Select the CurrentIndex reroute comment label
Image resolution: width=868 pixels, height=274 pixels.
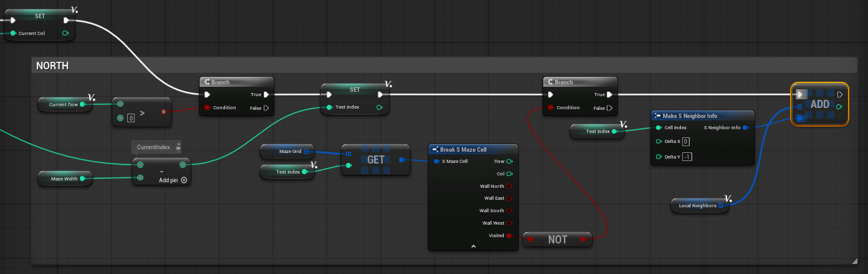(x=153, y=147)
